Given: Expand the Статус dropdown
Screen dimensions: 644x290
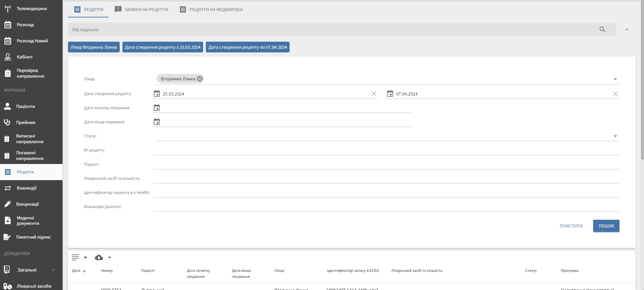Looking at the screenshot, I should (x=615, y=136).
